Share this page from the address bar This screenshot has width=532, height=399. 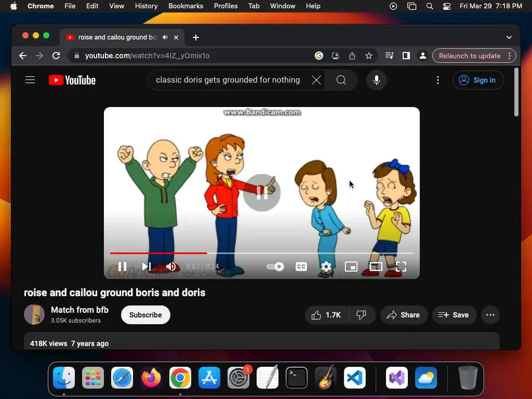(x=352, y=56)
